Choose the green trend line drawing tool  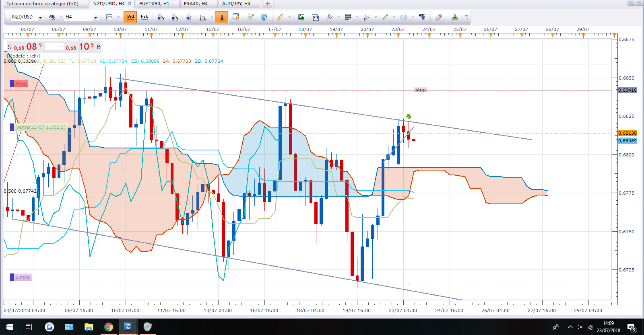tap(385, 17)
